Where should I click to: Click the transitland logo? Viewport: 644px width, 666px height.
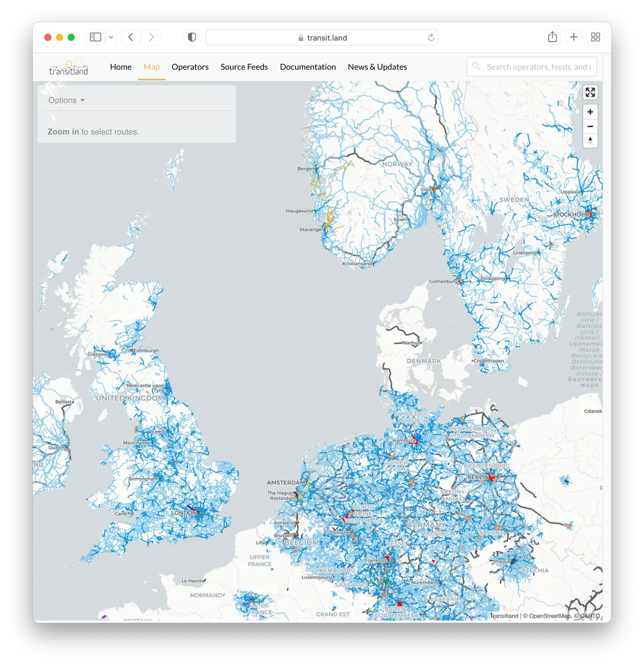[69, 67]
